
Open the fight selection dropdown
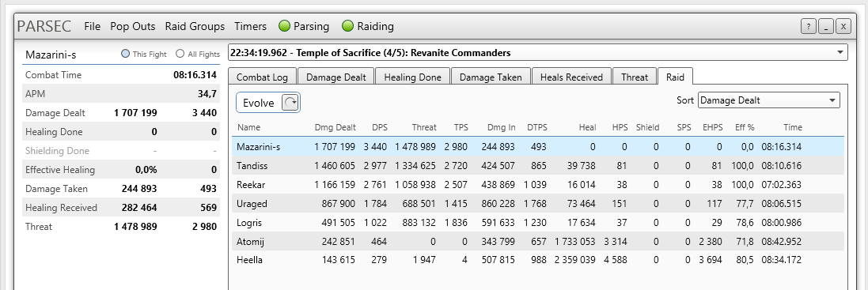click(x=537, y=53)
